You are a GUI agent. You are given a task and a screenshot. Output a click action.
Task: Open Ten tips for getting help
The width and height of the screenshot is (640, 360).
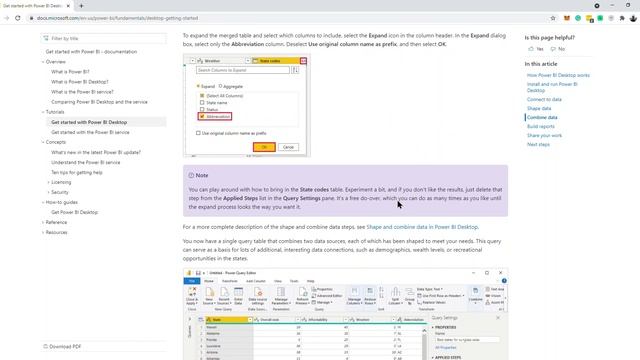tap(77, 173)
